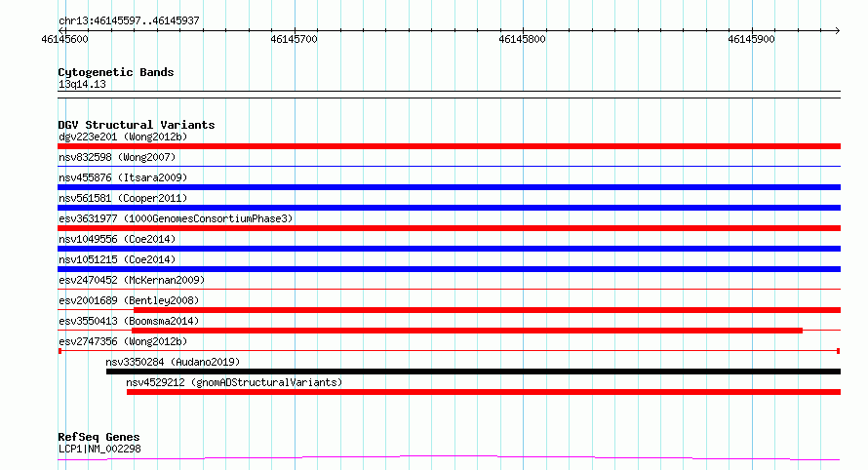This screenshot has height=470, width=868.
Task: Click the blue bar of nsv1051215
Action: tap(449, 269)
